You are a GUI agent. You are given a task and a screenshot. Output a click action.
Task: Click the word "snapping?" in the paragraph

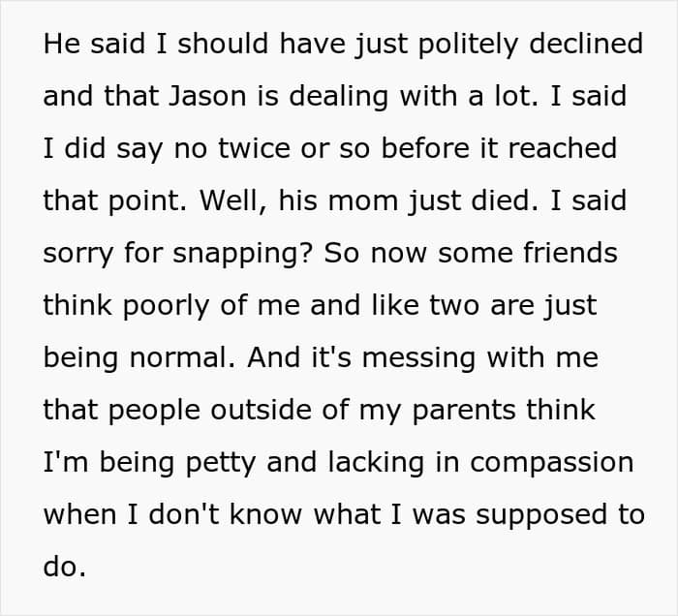242,254
